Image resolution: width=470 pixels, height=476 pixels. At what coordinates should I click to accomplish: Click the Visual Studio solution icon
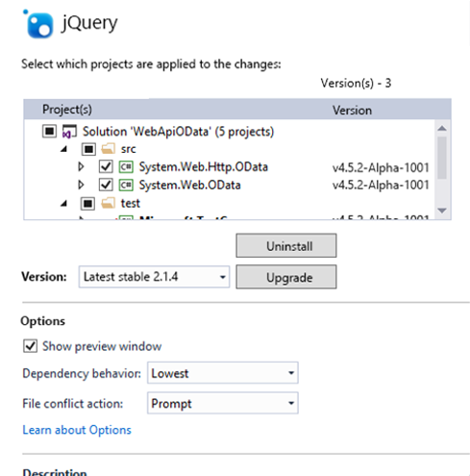[x=69, y=132]
